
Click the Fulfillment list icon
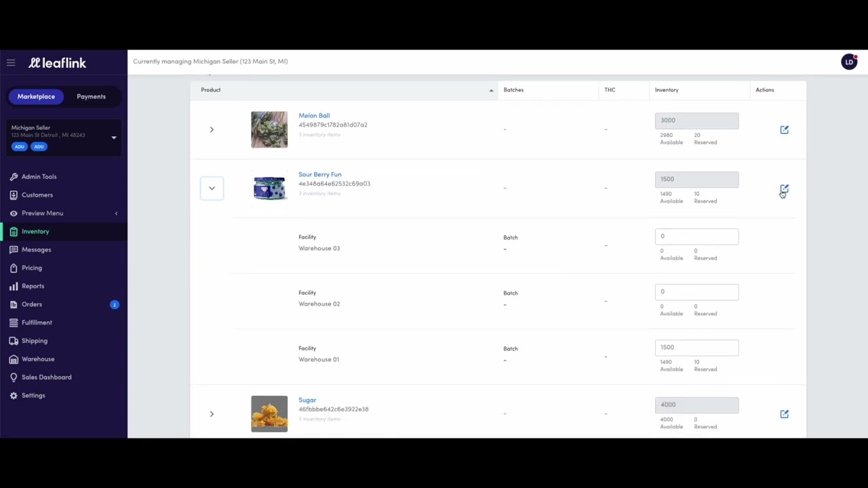pos(14,323)
